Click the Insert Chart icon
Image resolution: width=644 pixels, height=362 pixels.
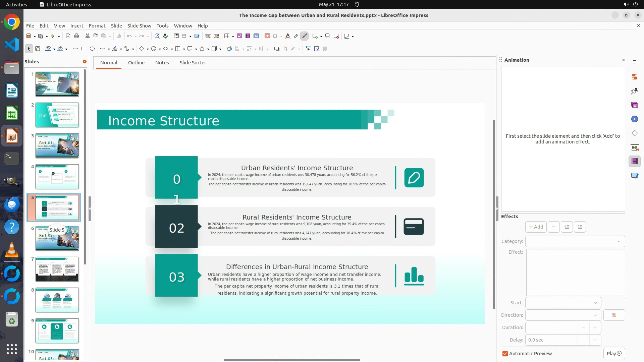[256, 36]
